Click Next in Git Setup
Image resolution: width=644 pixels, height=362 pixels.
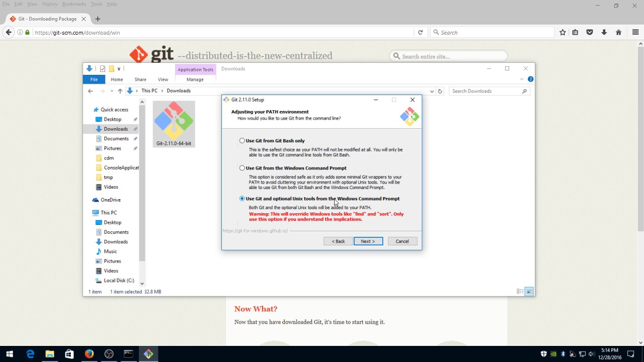(x=368, y=241)
